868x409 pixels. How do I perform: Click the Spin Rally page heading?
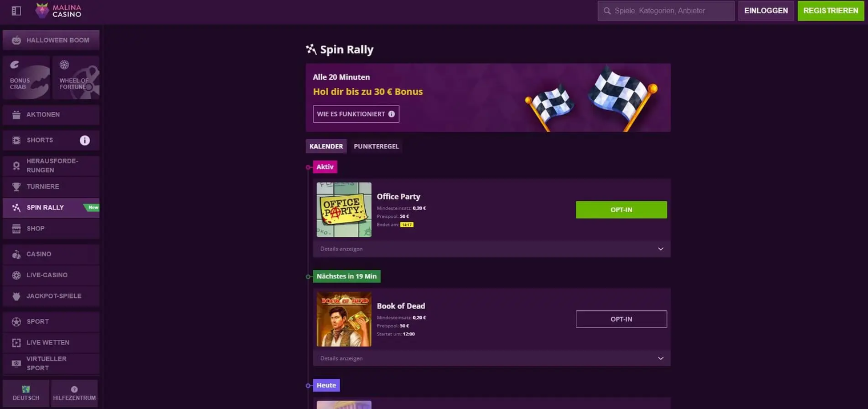tap(346, 50)
